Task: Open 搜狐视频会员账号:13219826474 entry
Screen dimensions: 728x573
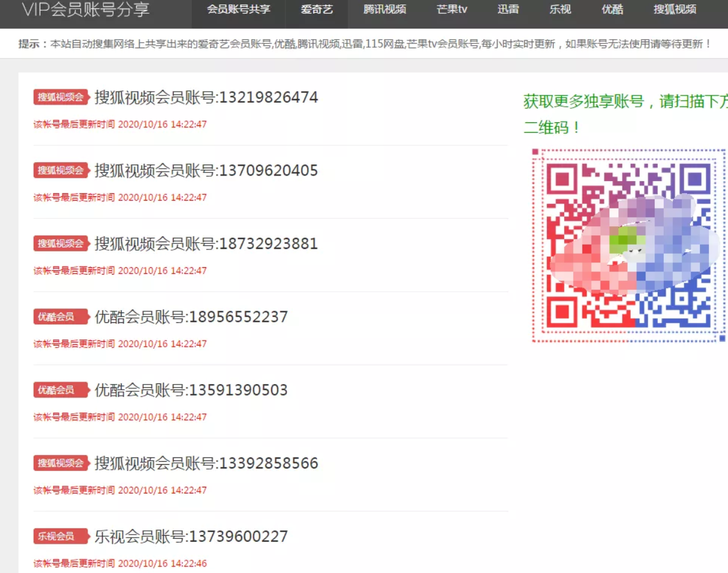Action: tap(206, 97)
